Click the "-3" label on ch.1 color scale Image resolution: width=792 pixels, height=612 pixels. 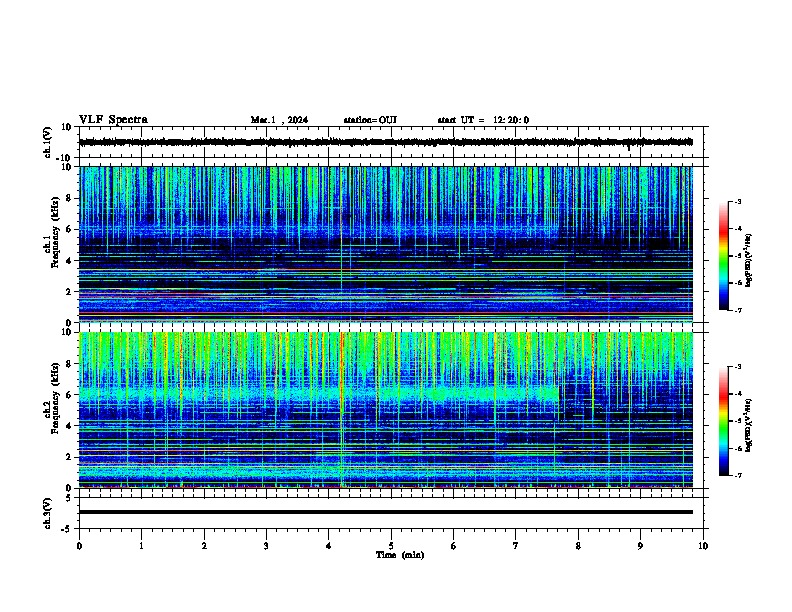coord(738,202)
